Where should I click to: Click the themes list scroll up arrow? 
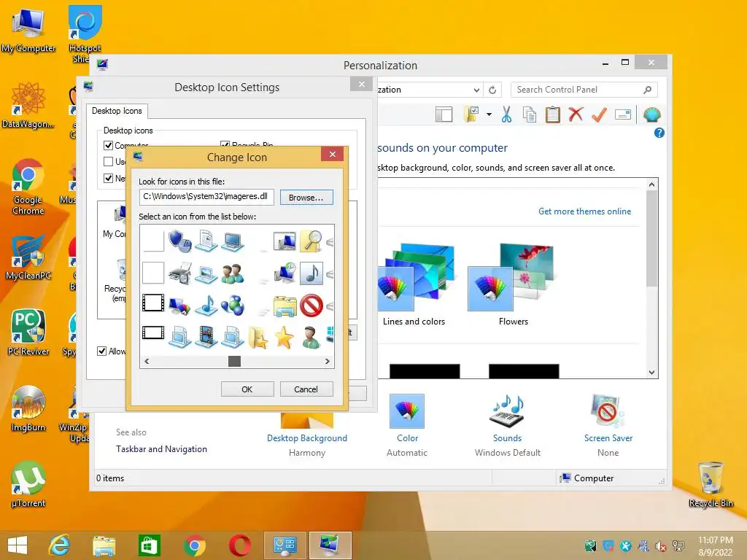[651, 184]
